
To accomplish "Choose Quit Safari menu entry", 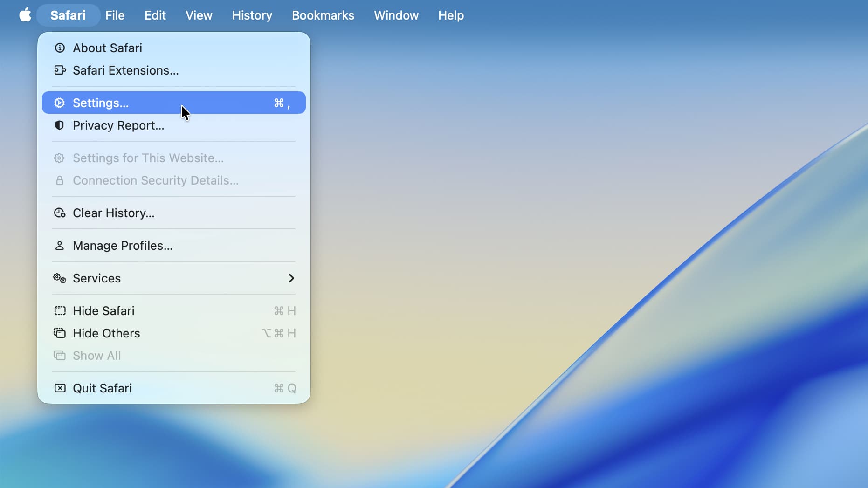I will click(174, 388).
